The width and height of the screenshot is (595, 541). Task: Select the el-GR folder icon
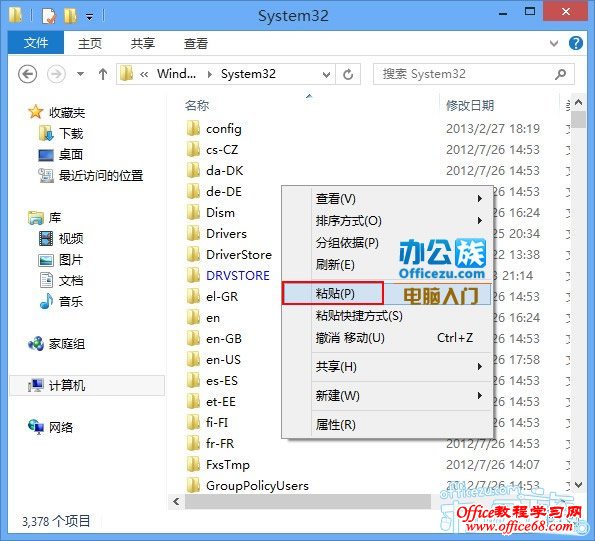pos(193,297)
